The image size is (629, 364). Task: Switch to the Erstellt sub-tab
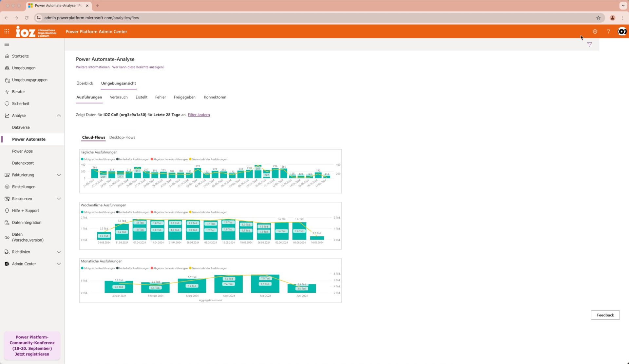142,97
